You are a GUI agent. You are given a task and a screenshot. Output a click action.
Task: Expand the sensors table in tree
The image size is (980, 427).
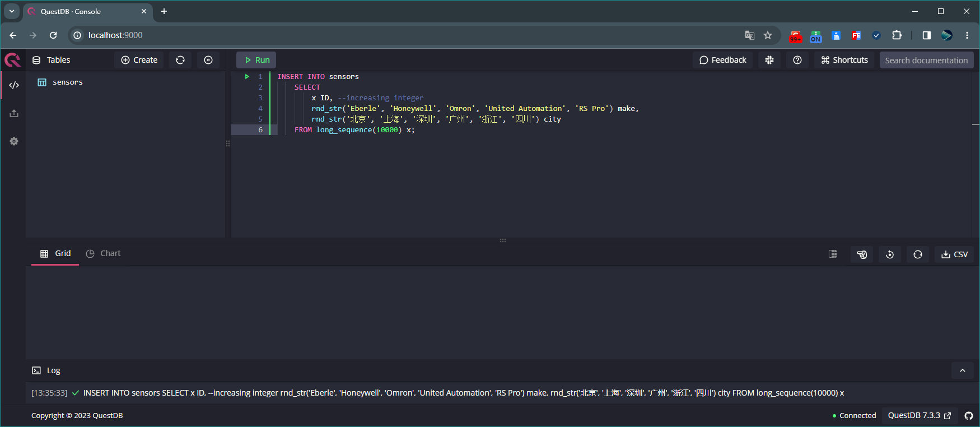pos(67,82)
